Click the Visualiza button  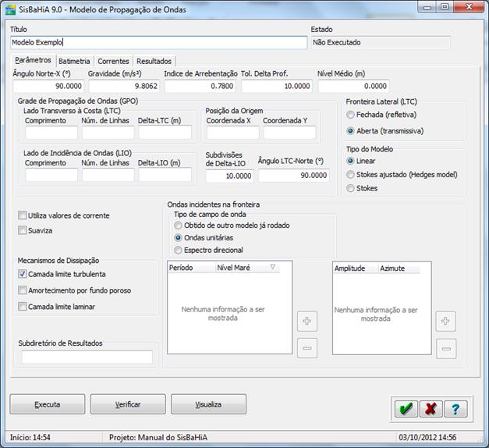[208, 404]
